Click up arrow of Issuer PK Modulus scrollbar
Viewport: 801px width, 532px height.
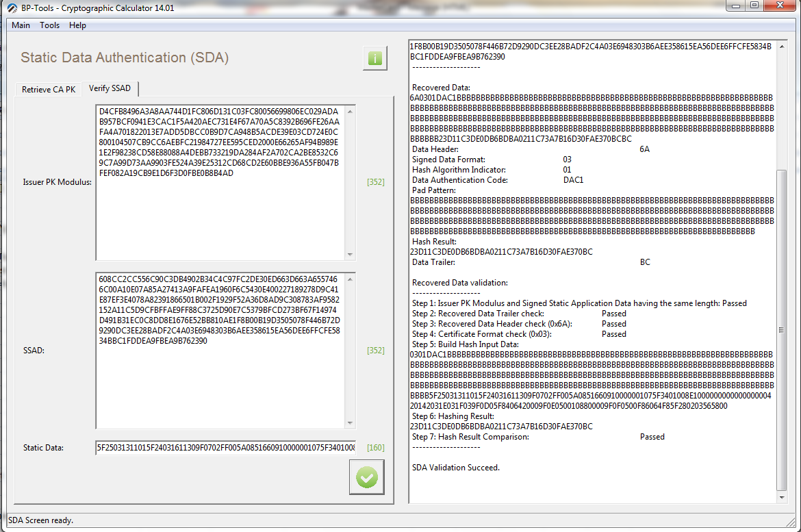(350, 112)
